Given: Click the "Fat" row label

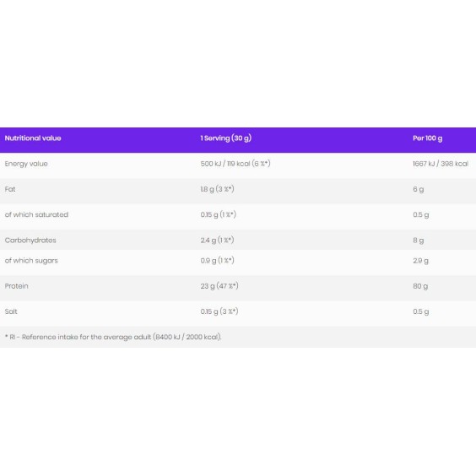Looking at the screenshot, I should click(10, 189).
